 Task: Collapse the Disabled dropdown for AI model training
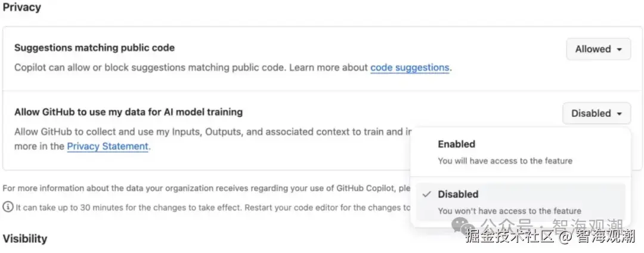click(596, 113)
